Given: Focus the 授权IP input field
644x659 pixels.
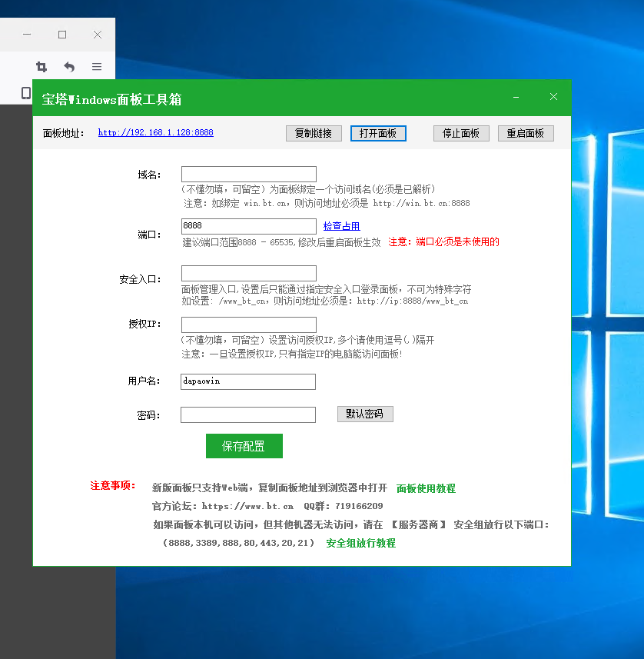Looking at the screenshot, I should click(249, 325).
